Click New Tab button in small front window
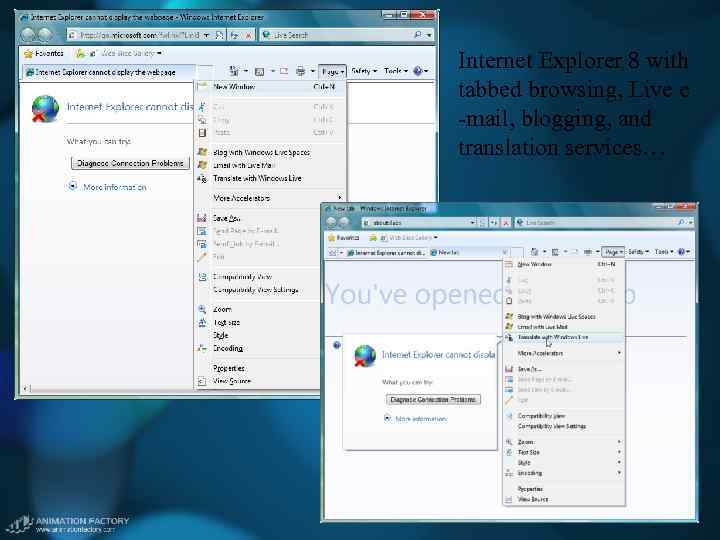This screenshot has width=720, height=540. pos(516,252)
